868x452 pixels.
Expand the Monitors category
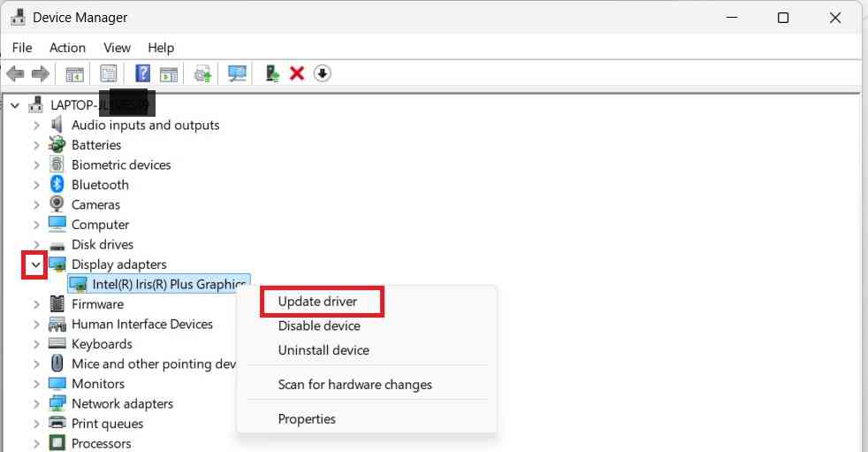click(36, 384)
